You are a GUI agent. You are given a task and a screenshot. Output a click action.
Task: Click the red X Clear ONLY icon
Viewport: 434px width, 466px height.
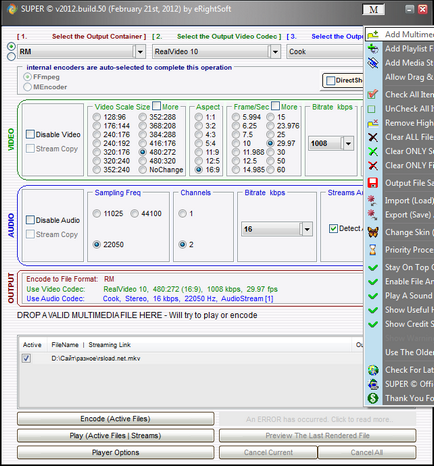pos(373,165)
